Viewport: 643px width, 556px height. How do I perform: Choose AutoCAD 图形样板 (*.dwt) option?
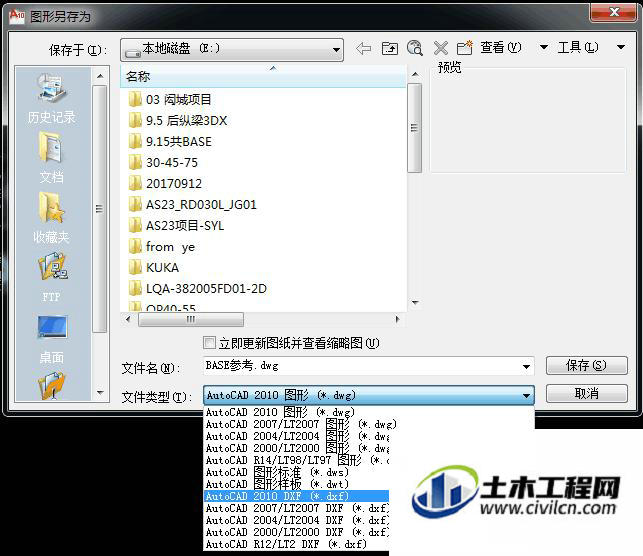tap(296, 484)
